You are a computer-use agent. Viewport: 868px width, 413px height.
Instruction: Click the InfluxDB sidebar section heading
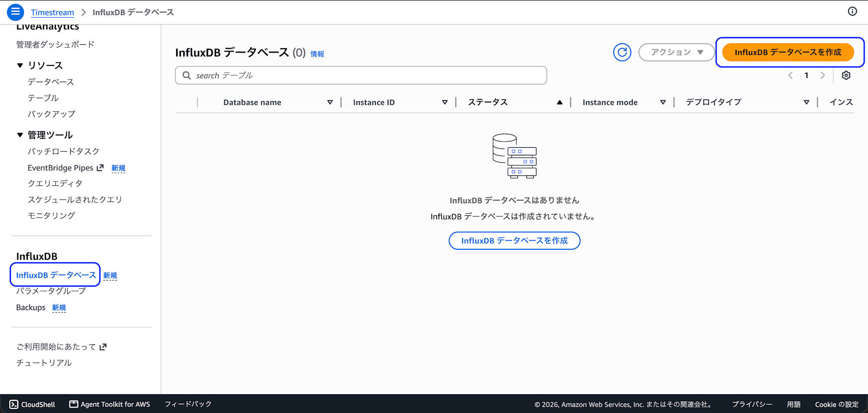click(x=37, y=257)
